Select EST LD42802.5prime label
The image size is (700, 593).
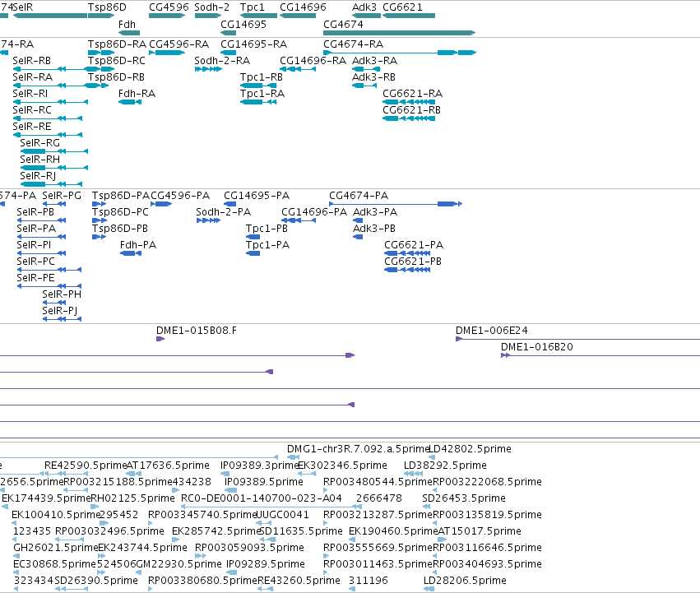point(470,449)
